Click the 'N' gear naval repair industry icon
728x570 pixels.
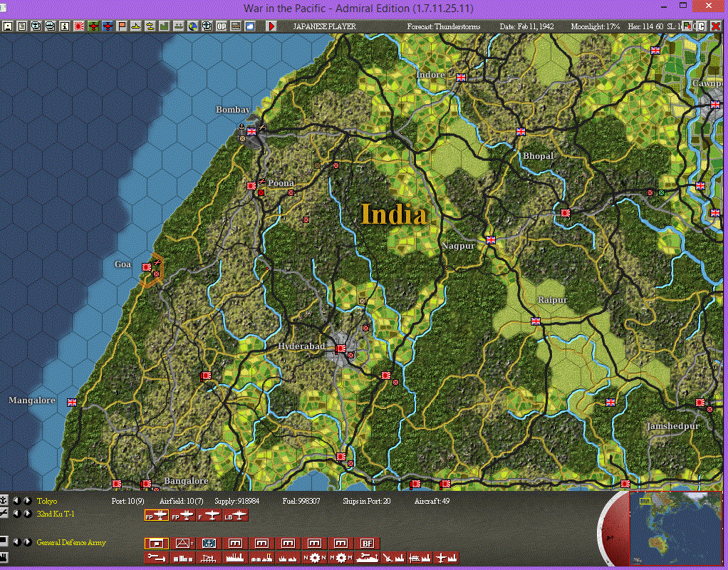pos(316,557)
